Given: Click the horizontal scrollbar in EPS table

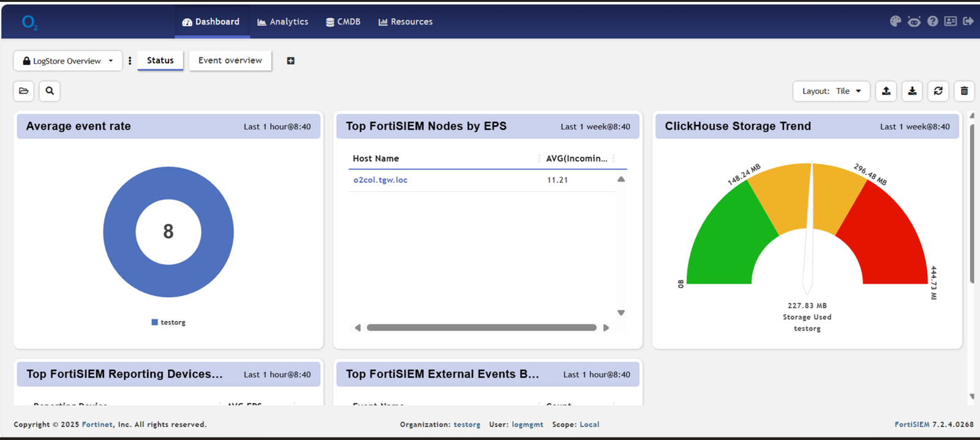Looking at the screenshot, I should (x=481, y=328).
